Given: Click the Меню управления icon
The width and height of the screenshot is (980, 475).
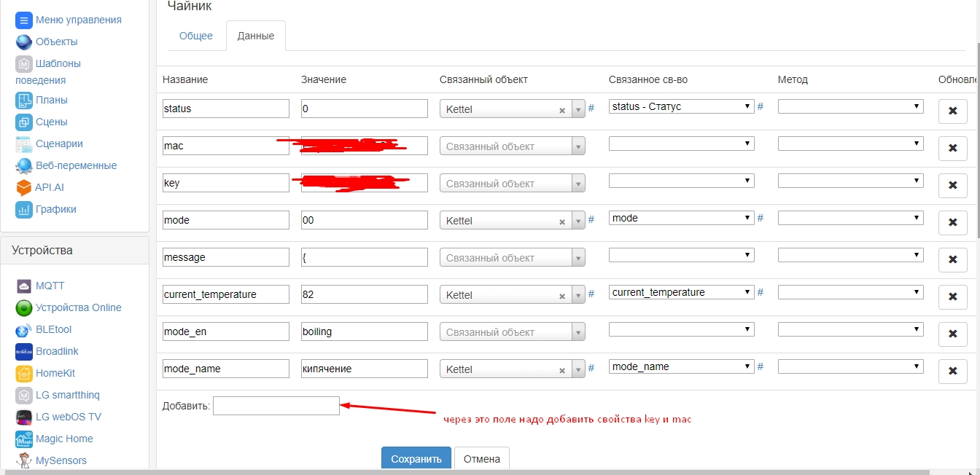Looking at the screenshot, I should 24,20.
